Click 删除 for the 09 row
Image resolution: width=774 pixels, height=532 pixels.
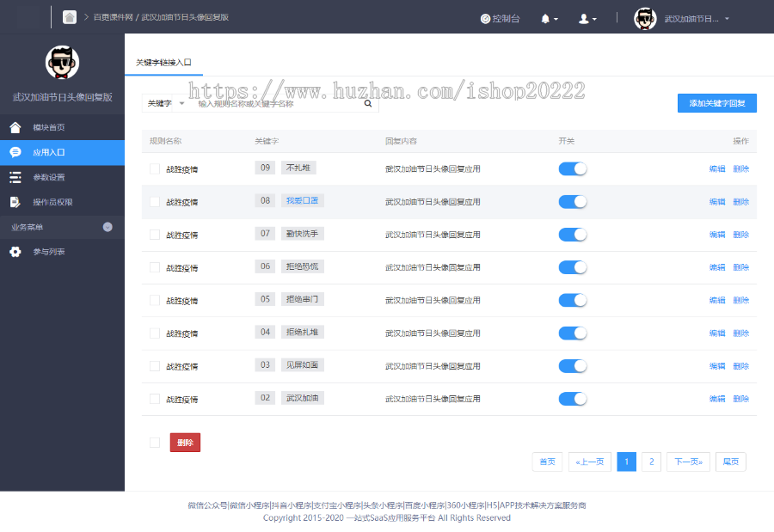741,168
